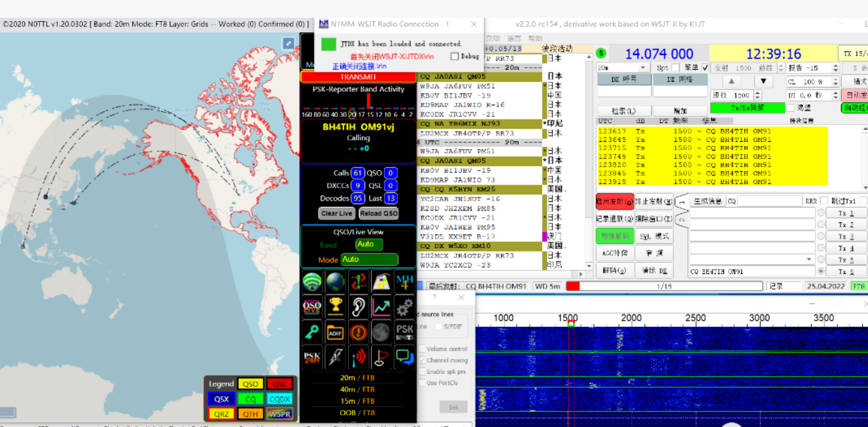
Task: Toggle the Debug checkbox
Action: pos(455,56)
